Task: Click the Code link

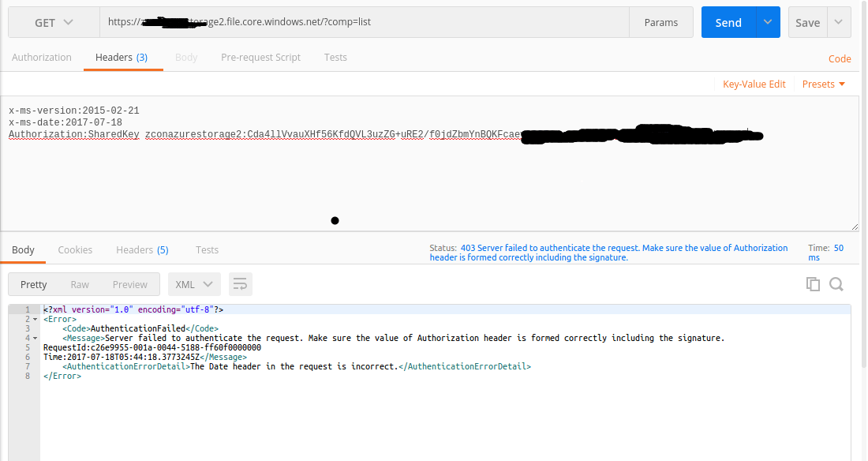Action: click(839, 58)
